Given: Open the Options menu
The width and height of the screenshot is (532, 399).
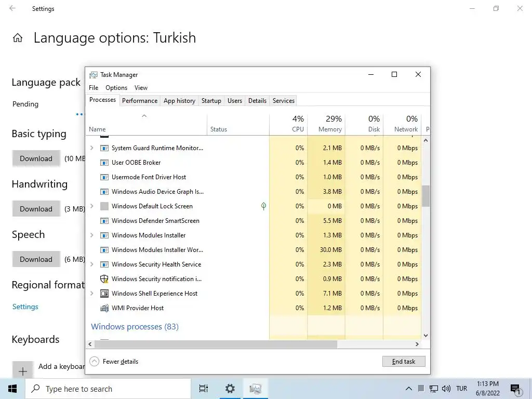Looking at the screenshot, I should [x=116, y=87].
